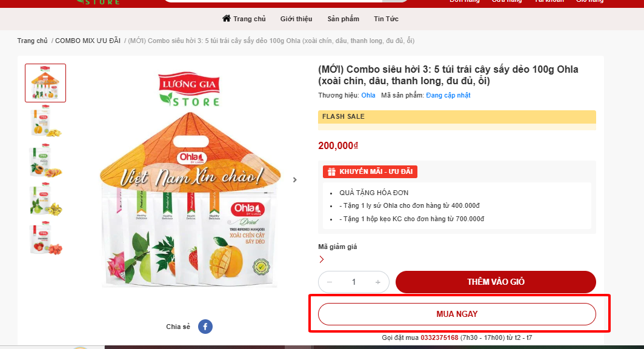644x349 pixels.
Task: Go to COMBO MIX ƯU ĐÃI breadcrumb
Action: (x=88, y=41)
